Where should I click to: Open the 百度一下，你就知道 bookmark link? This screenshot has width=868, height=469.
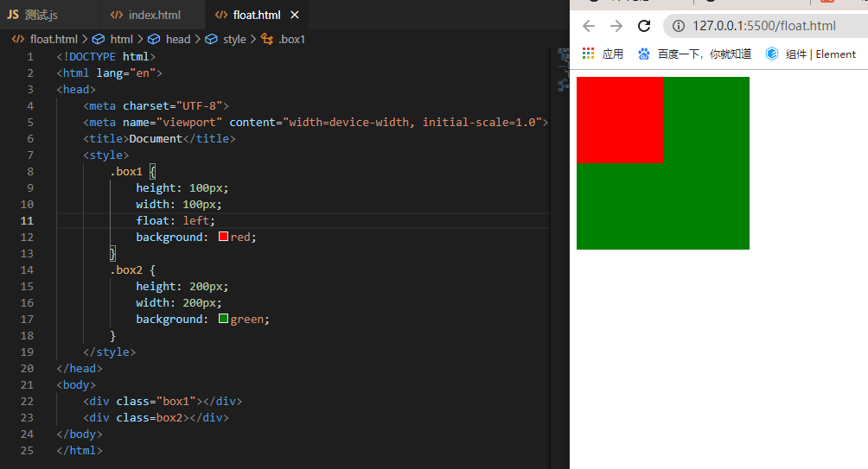coord(704,54)
